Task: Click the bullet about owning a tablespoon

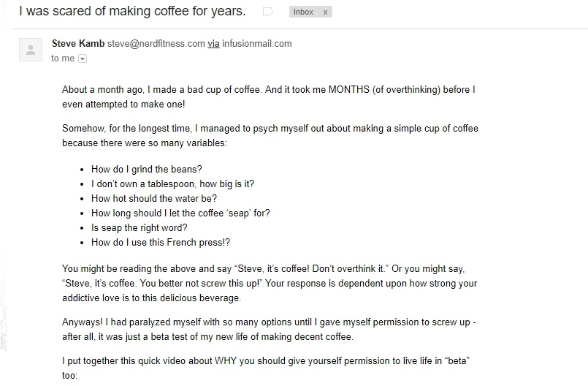Action: tap(173, 184)
